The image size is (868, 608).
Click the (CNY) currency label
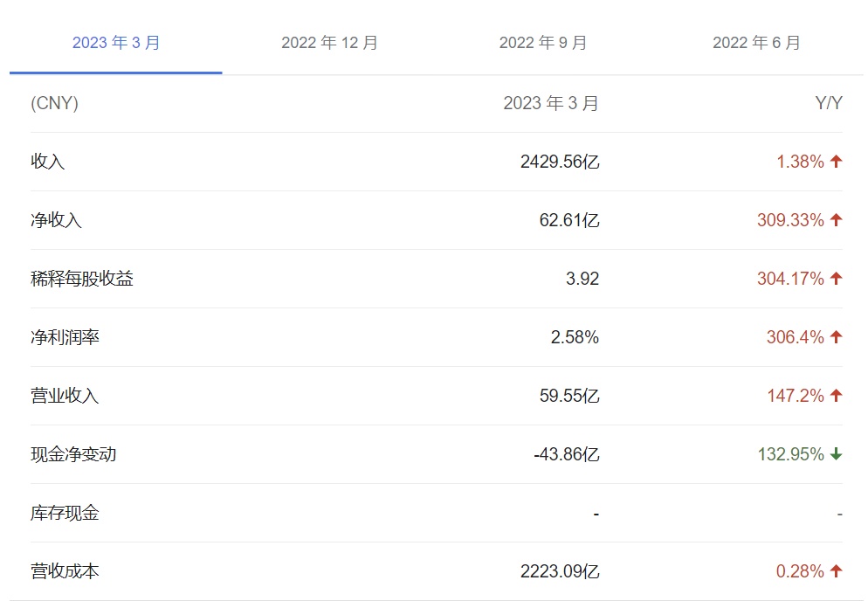coord(55,103)
